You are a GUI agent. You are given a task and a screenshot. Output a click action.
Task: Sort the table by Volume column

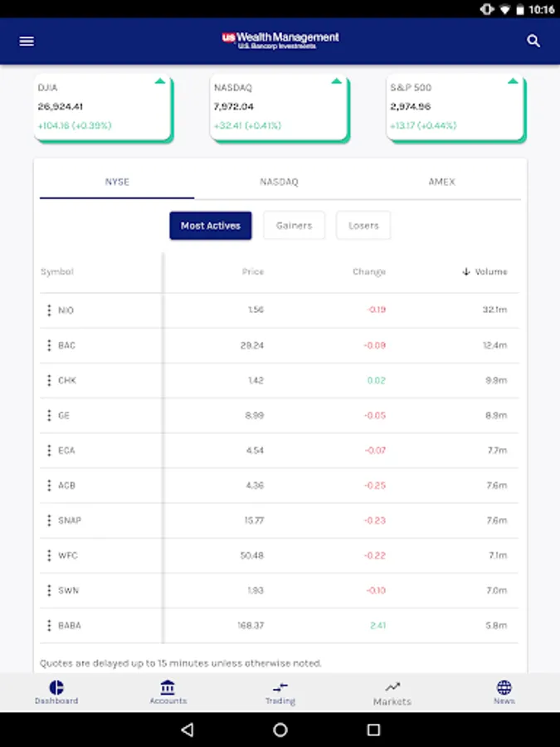[485, 271]
